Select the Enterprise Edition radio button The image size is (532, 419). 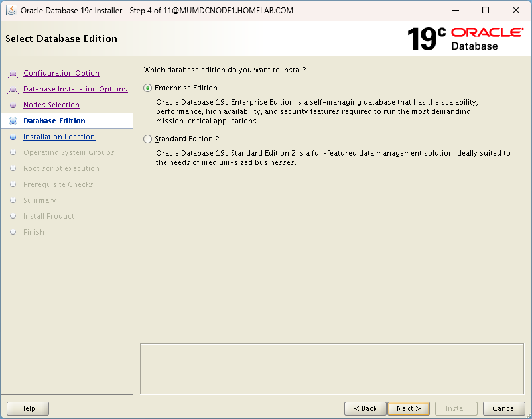(x=147, y=87)
